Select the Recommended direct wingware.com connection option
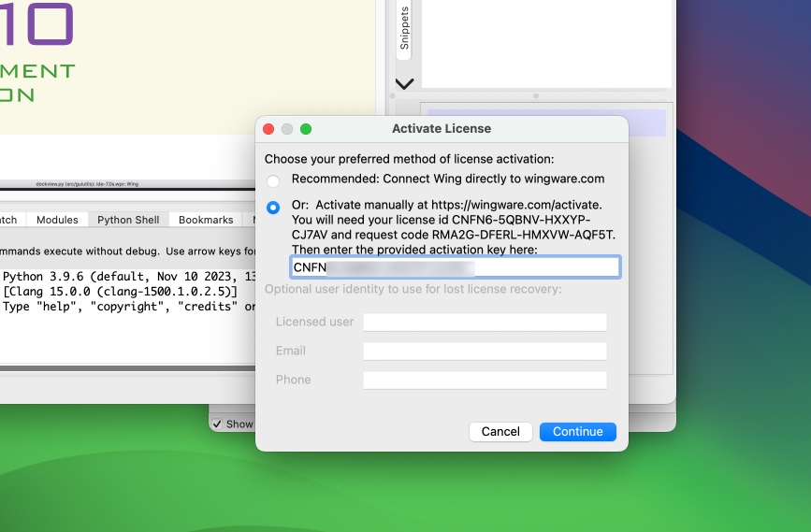Viewport: 811px width, 532px height. tap(273, 181)
